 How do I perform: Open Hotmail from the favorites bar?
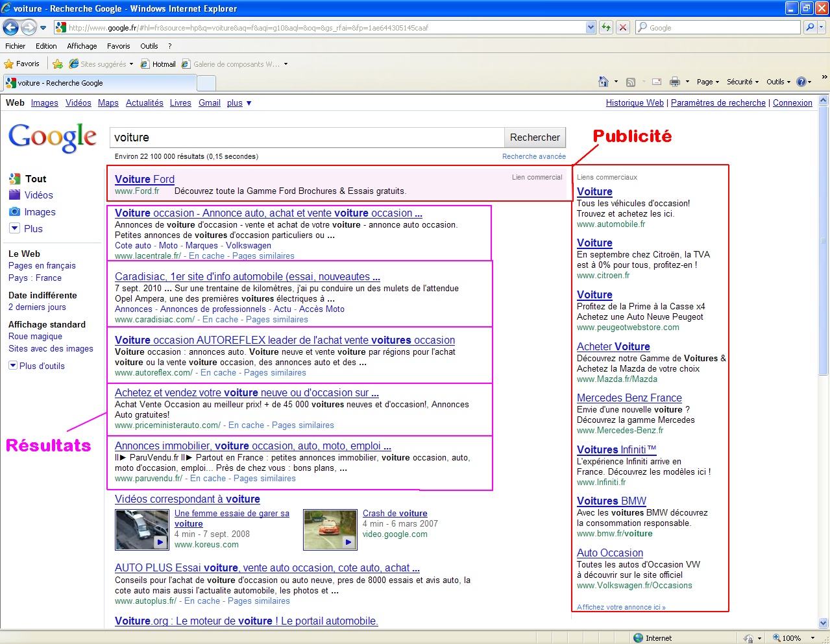158,64
